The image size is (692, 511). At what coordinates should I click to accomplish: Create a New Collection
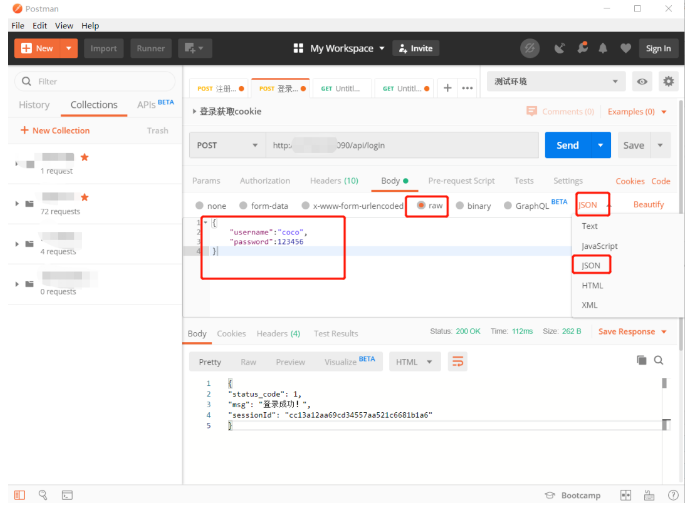click(x=55, y=130)
